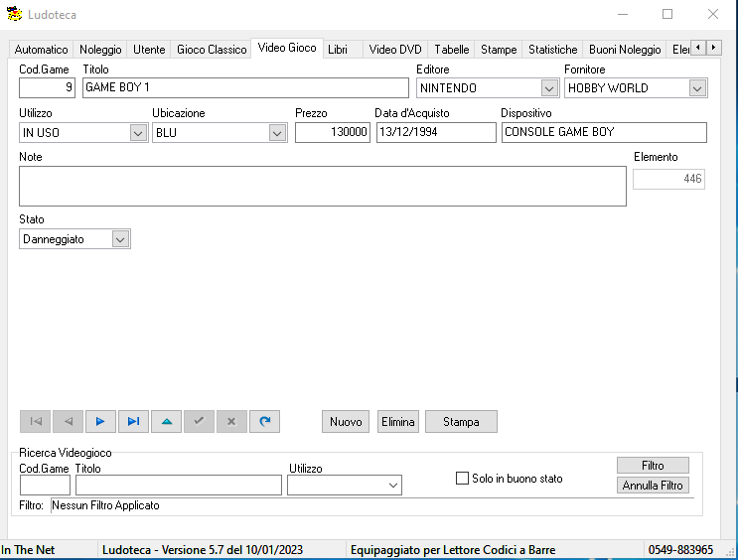Viewport: 738px width, 560px height.
Task: Open the Fornitore dropdown showing HOBBY WORLD
Action: click(697, 88)
